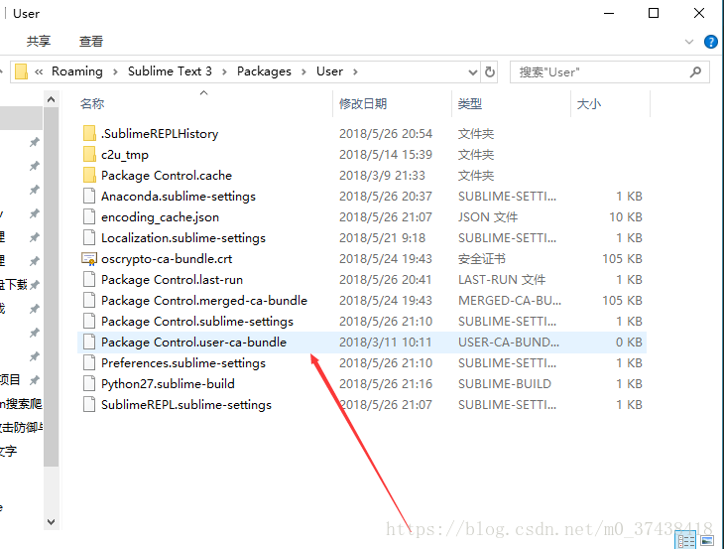Open address bar history dropdown
The width and height of the screenshot is (724, 549).
(x=473, y=72)
